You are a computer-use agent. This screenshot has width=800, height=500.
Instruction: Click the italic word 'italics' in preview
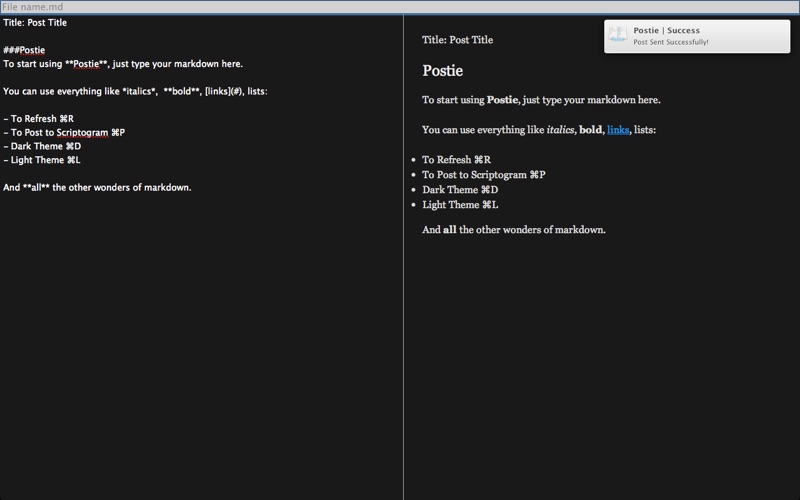tap(560, 130)
